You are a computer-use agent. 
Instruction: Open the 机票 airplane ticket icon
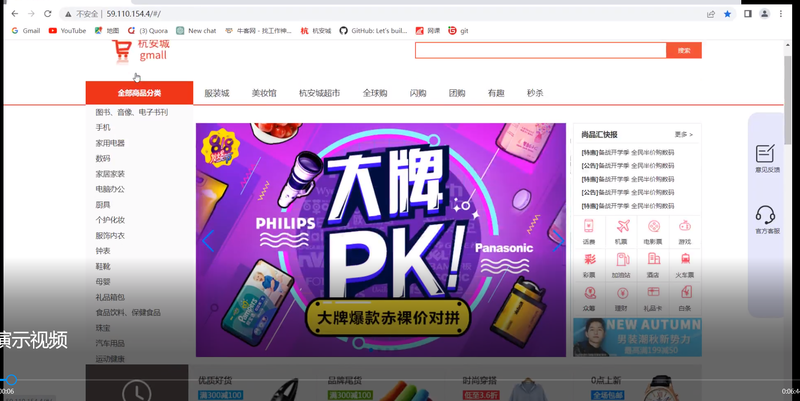[621, 232]
